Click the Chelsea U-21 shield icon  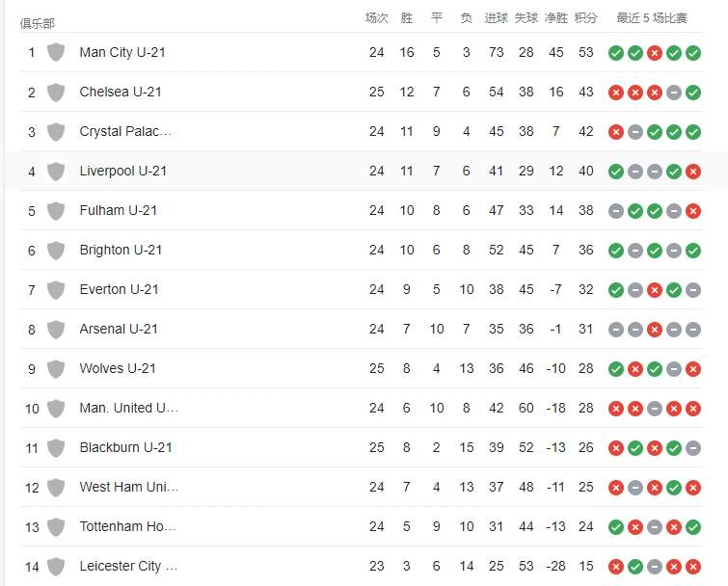56,92
